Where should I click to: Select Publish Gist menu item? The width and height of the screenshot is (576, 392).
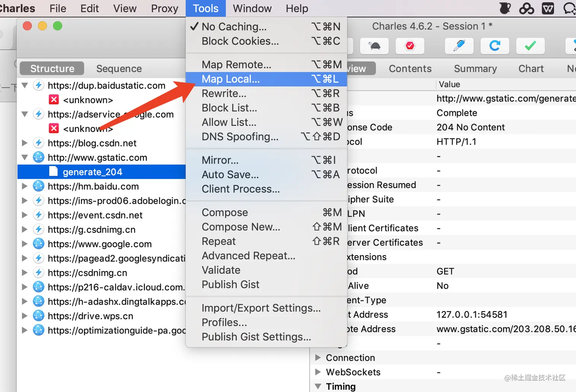(266, 285)
